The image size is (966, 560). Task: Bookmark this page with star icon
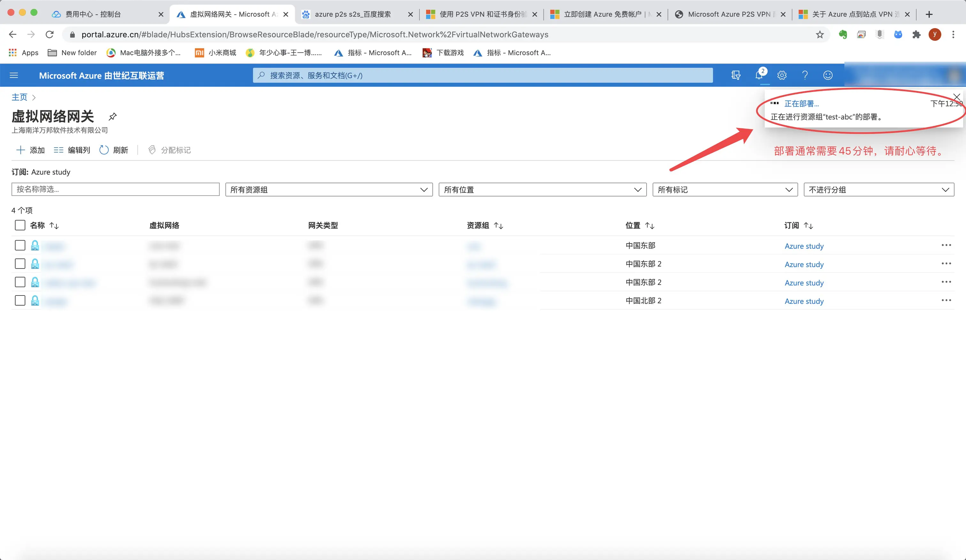(x=820, y=34)
